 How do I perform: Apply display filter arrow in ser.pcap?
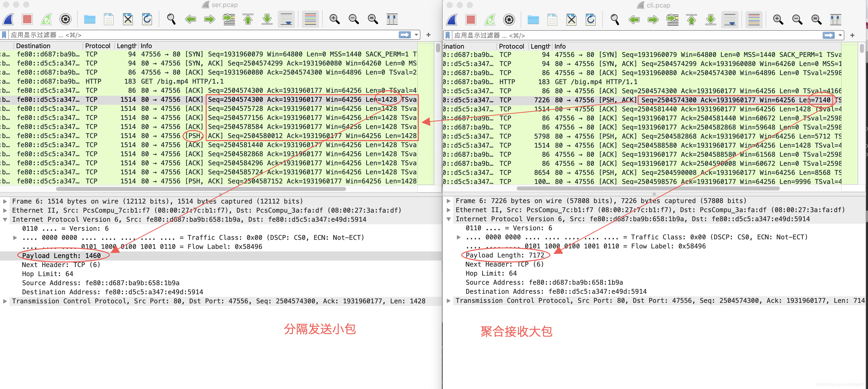coord(405,35)
